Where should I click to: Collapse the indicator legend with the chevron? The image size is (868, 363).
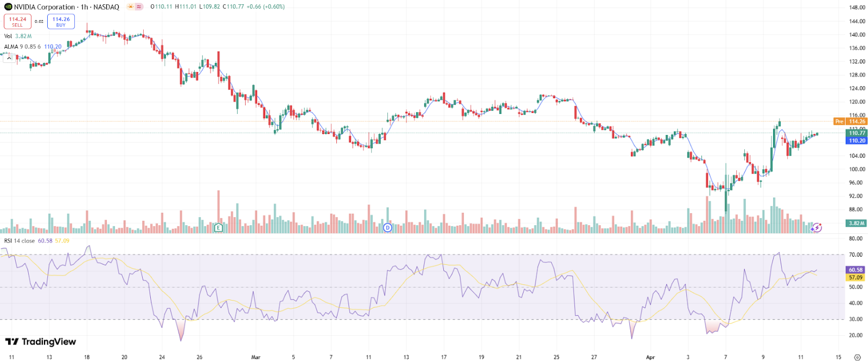(x=9, y=57)
